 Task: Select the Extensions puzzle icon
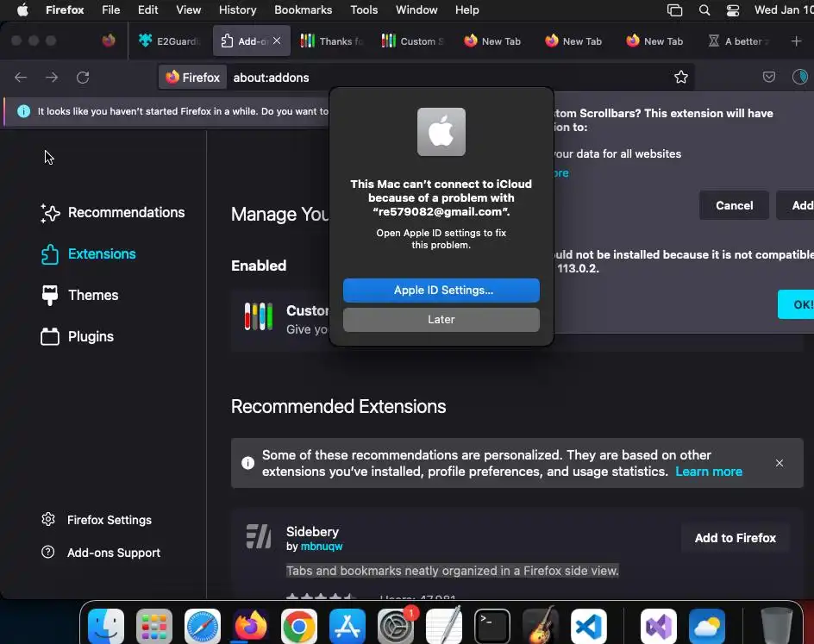[x=50, y=253]
